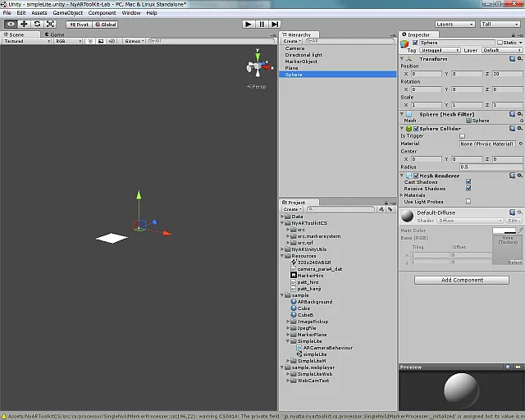Select the ARCameraBehaviour script
This screenshot has width=525, height=420.
click(325, 348)
